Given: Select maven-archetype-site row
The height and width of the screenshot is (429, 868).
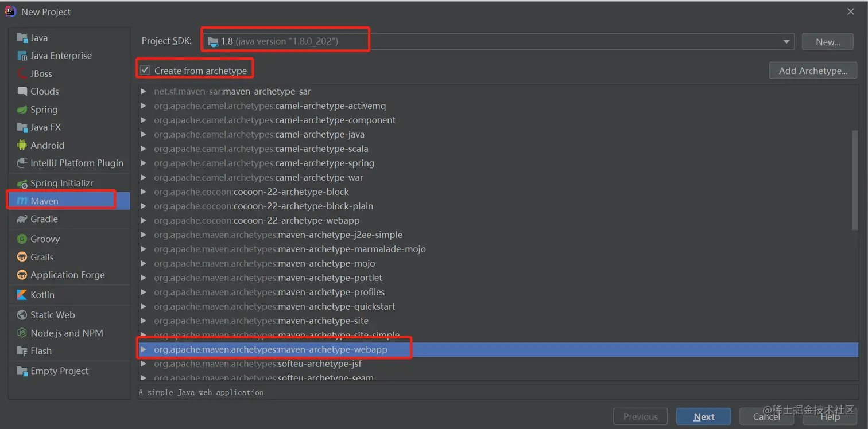Looking at the screenshot, I should coord(498,321).
